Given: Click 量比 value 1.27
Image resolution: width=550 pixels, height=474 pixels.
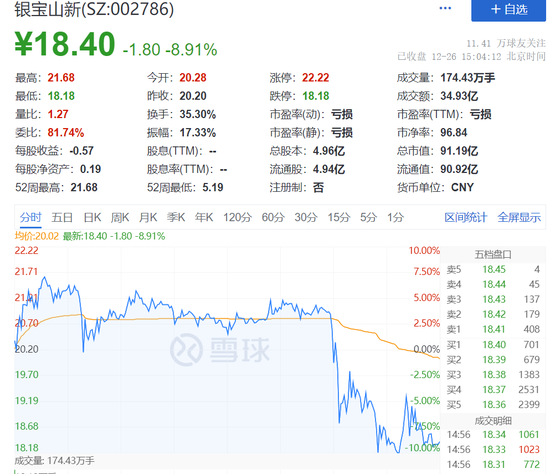Looking at the screenshot, I should [x=58, y=114].
